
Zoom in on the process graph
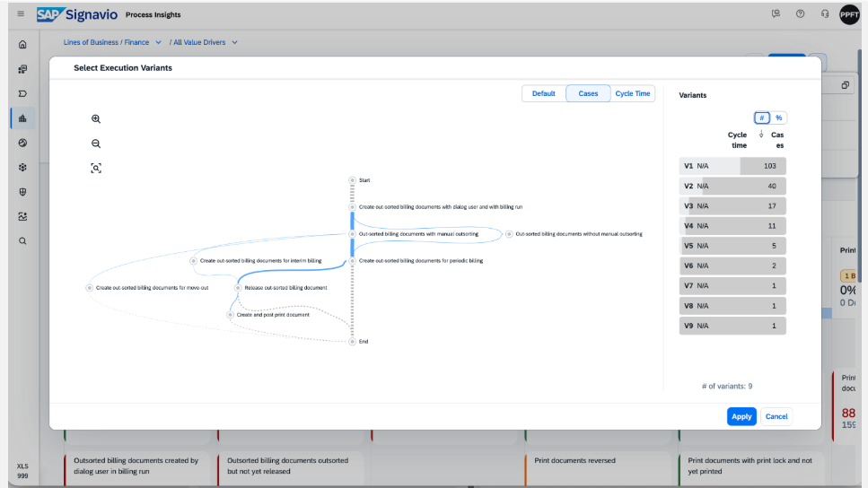click(x=96, y=119)
